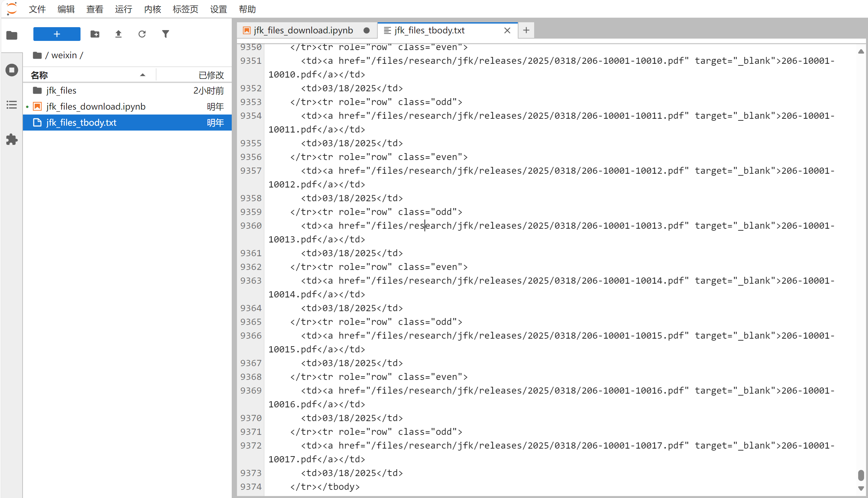Click the weixin breadcrumb path
This screenshot has width=868, height=498.
pos(64,55)
